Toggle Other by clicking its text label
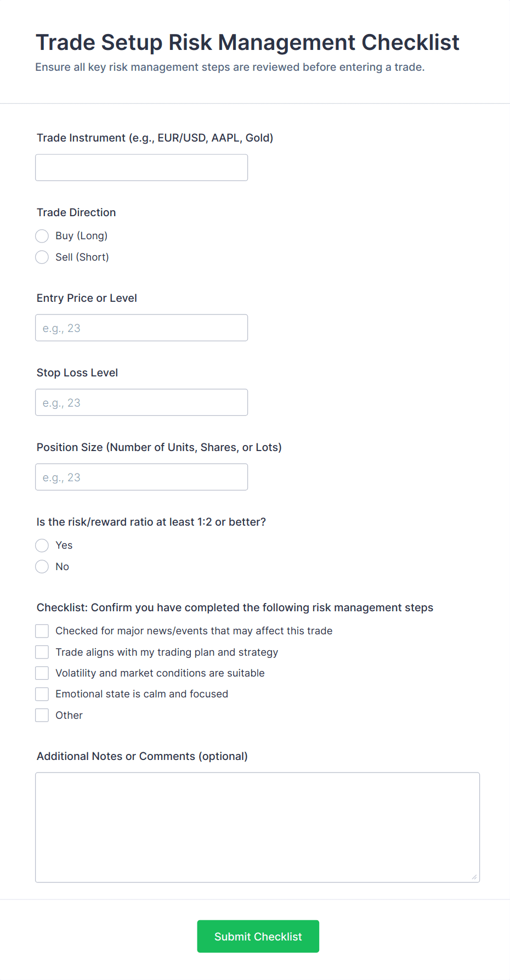Image resolution: width=510 pixels, height=980 pixels. [x=69, y=715]
